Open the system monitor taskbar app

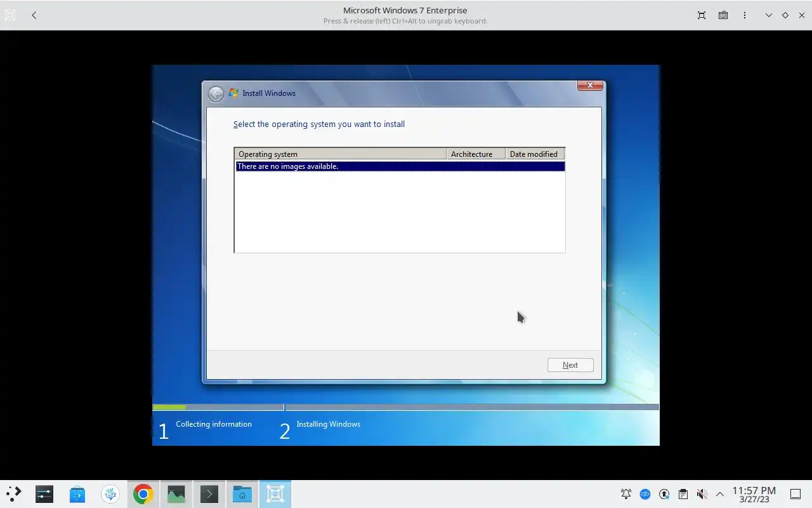pyautogui.click(x=176, y=494)
